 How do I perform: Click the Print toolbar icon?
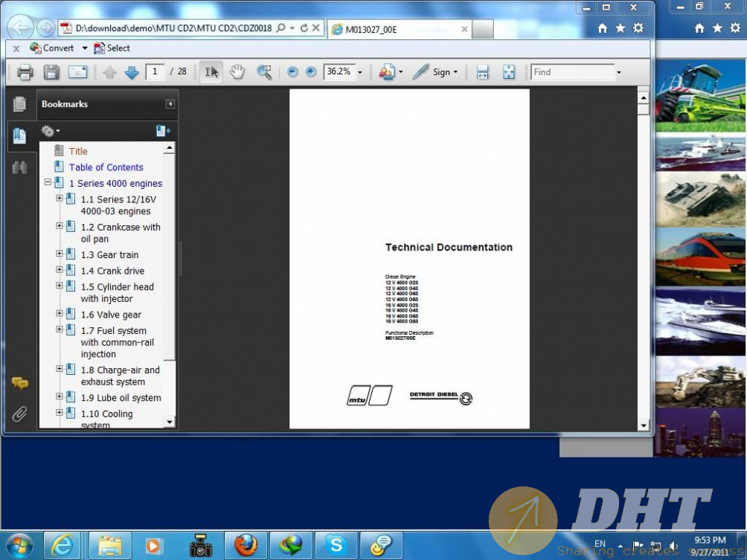click(25, 72)
